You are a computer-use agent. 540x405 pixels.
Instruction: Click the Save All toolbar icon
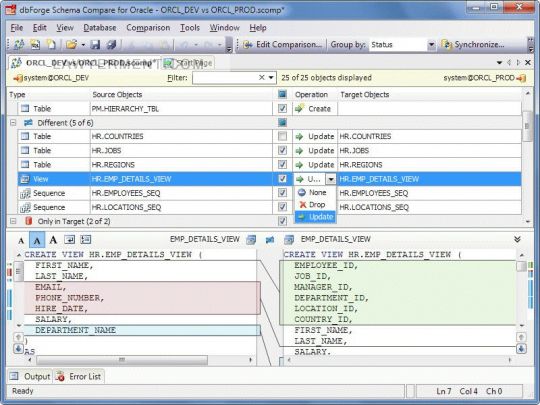[111, 44]
